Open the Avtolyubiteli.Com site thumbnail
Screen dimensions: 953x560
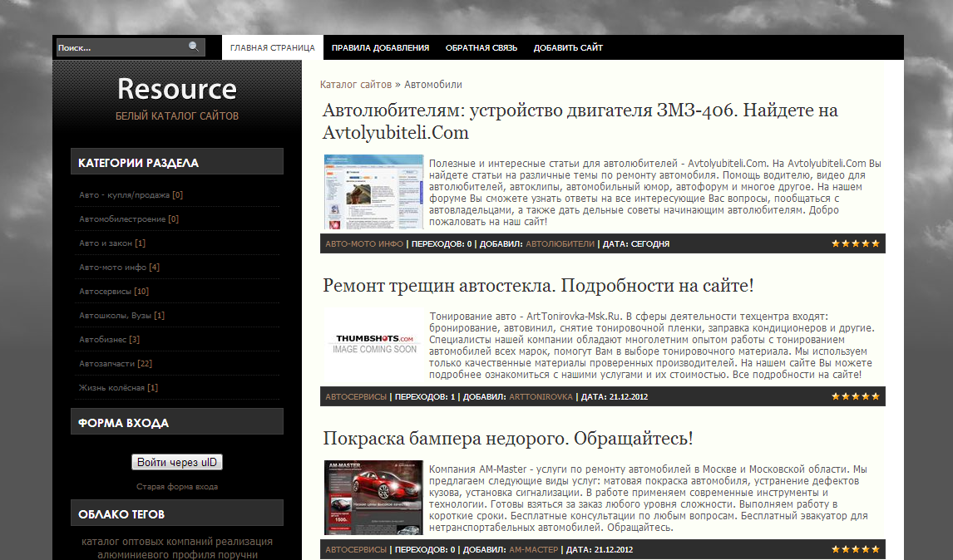coord(373,192)
